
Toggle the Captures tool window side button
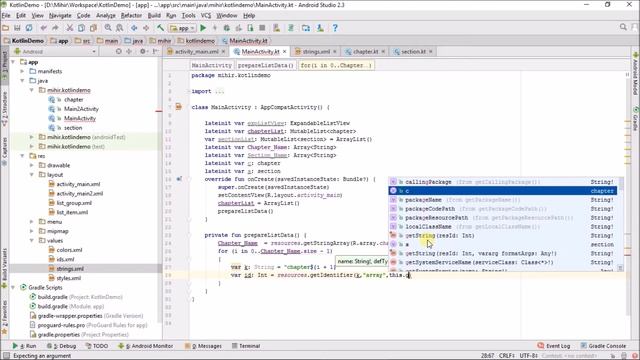click(4, 151)
